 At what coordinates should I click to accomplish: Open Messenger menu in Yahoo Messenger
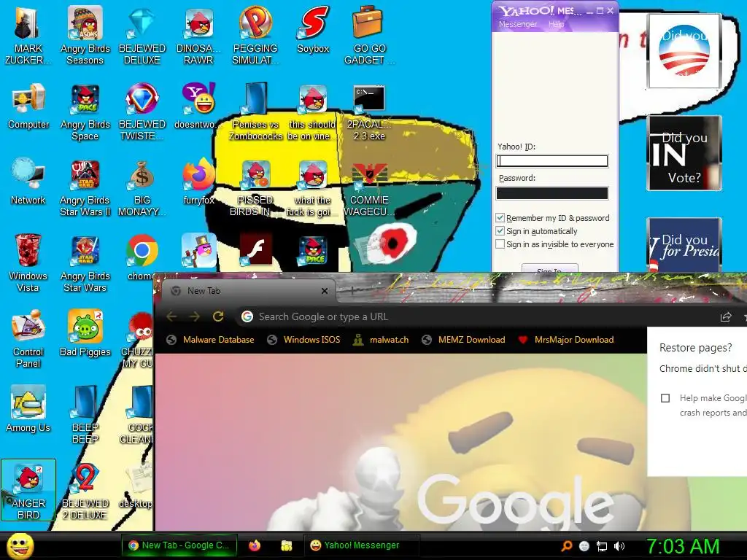click(x=518, y=24)
